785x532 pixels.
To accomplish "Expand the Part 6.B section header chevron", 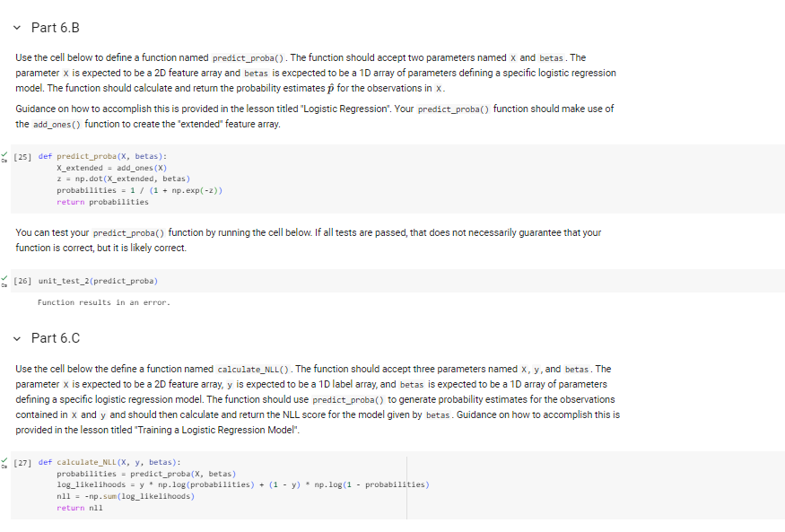I will tap(16, 28).
